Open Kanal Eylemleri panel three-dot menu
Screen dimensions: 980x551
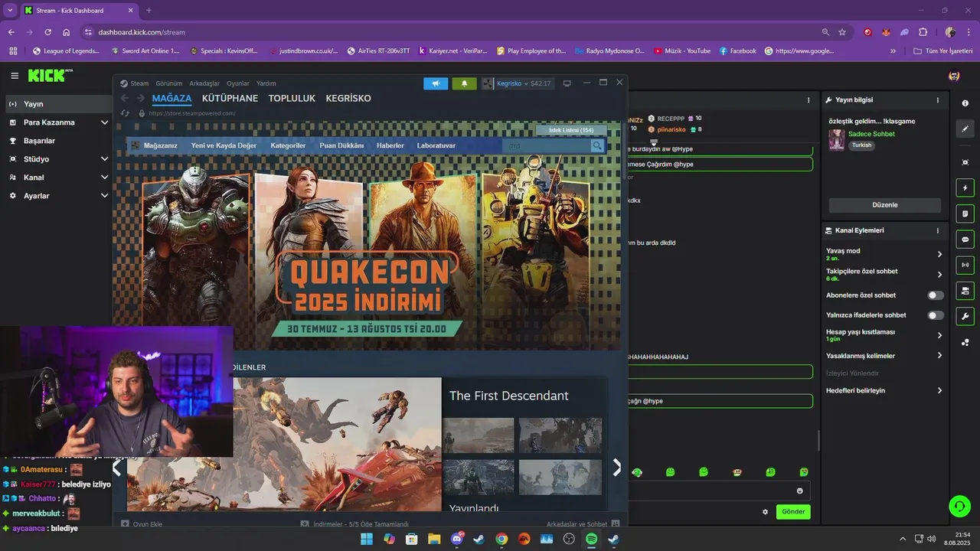tap(938, 230)
